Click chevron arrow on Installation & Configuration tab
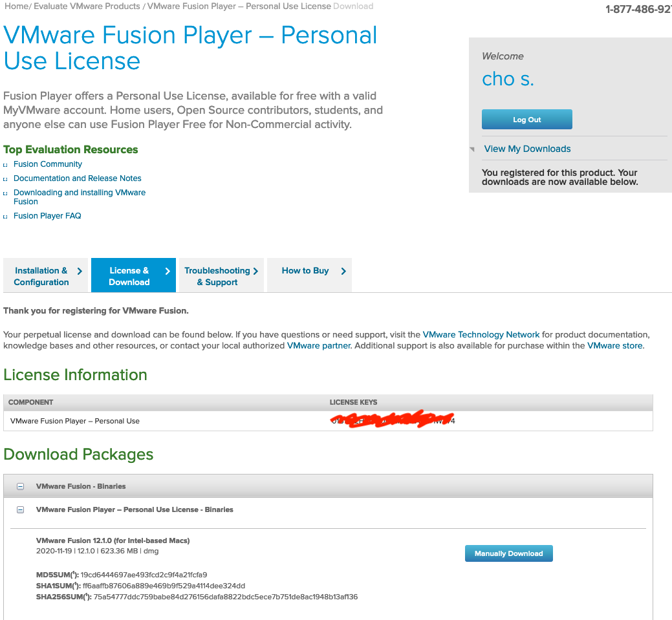Image resolution: width=672 pixels, height=620 pixels. tap(80, 271)
